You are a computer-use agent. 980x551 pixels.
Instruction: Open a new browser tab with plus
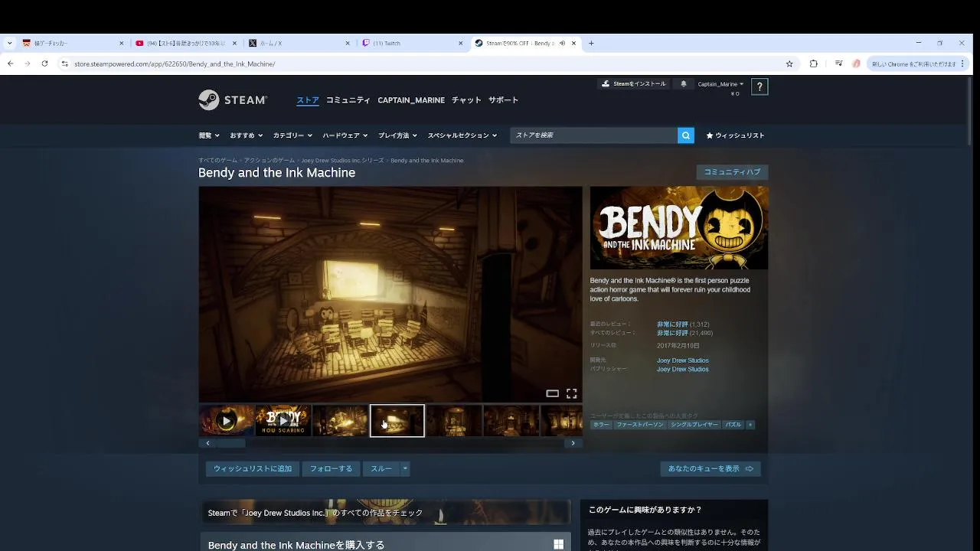coord(591,44)
